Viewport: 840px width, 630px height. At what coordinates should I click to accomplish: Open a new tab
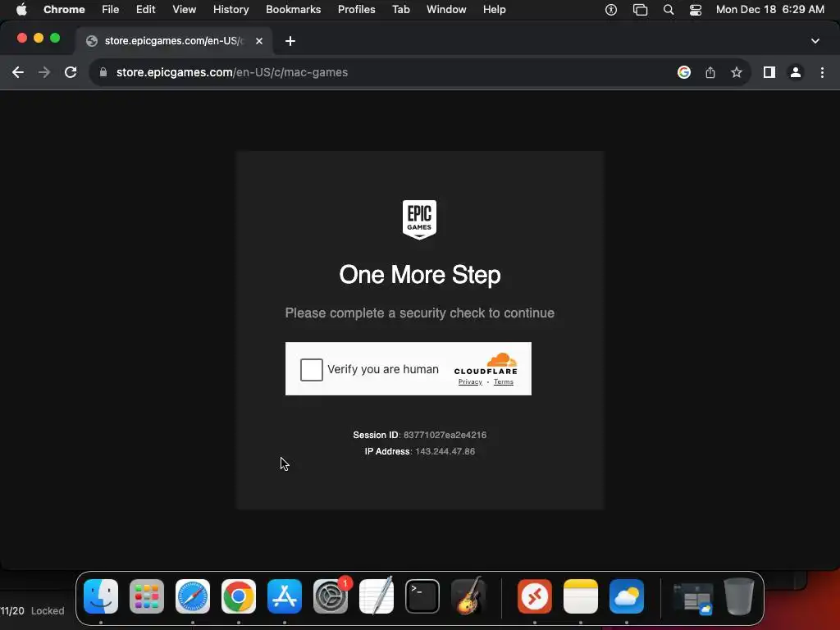(x=290, y=41)
